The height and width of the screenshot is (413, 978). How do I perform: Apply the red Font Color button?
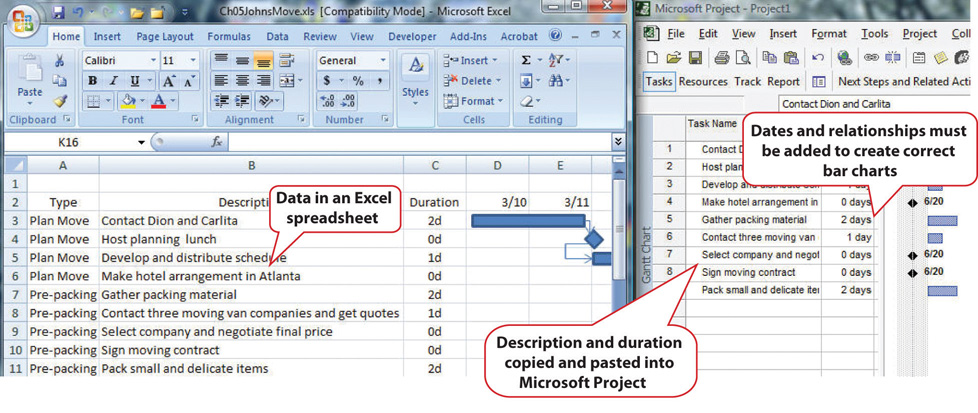tap(158, 100)
